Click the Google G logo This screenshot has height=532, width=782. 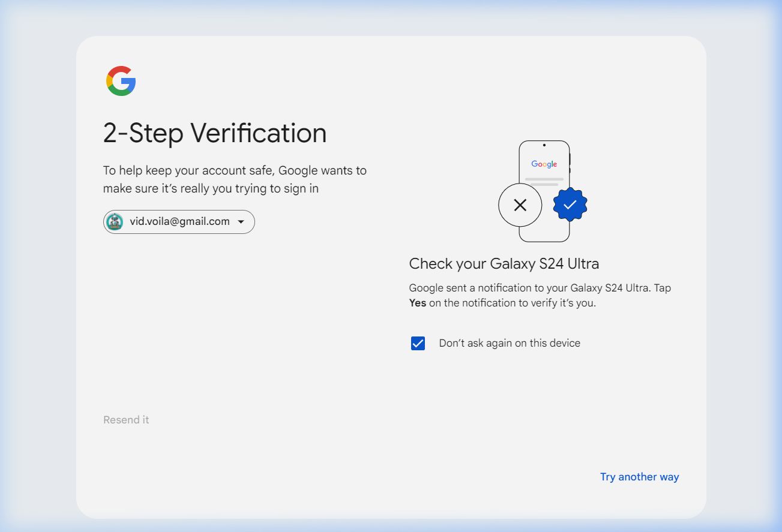(x=121, y=81)
